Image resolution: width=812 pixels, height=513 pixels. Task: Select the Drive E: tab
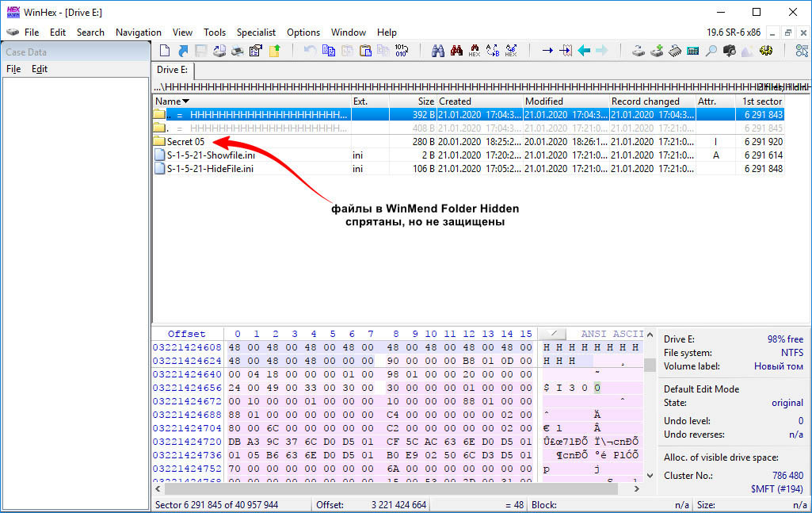point(173,70)
